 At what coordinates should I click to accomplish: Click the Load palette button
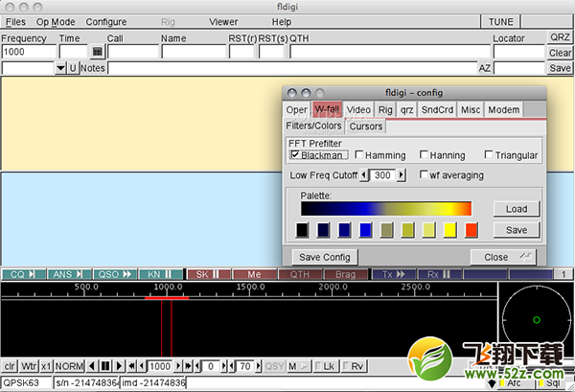[x=517, y=209]
